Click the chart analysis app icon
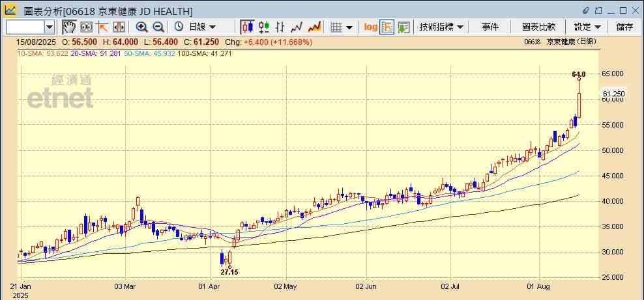Viewport: 644px width, 300px height. 11,10
